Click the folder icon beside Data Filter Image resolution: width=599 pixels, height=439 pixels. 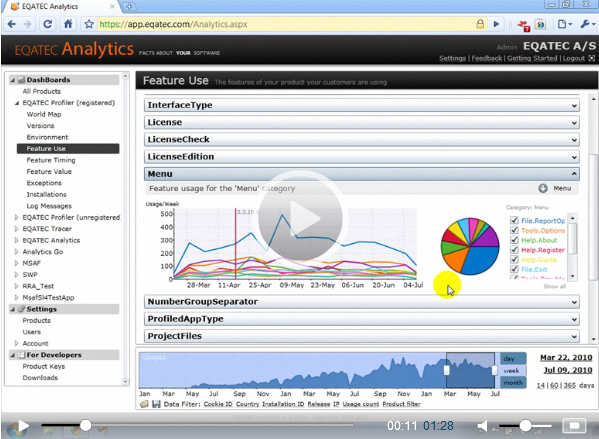(x=144, y=404)
